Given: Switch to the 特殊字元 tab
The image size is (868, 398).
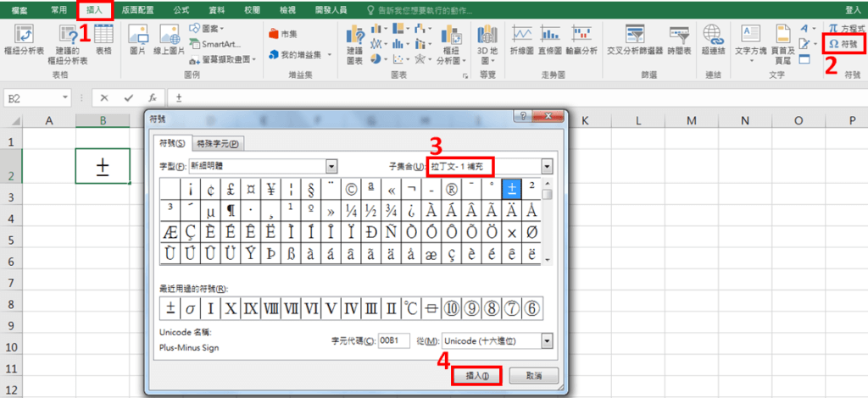Looking at the screenshot, I should (x=217, y=143).
